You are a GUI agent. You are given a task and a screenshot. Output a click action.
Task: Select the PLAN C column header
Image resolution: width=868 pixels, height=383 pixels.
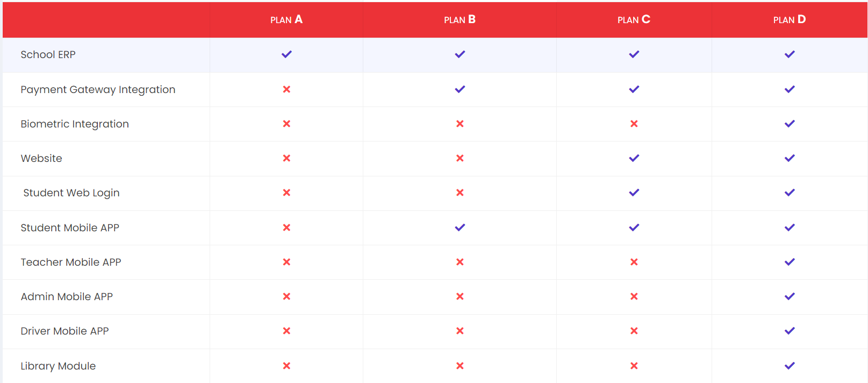[x=634, y=20]
